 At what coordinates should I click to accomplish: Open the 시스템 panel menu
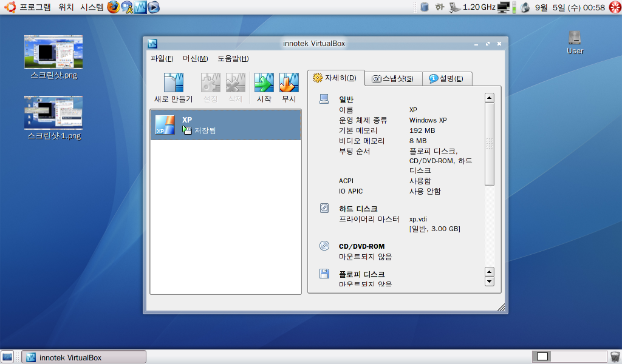(x=92, y=7)
